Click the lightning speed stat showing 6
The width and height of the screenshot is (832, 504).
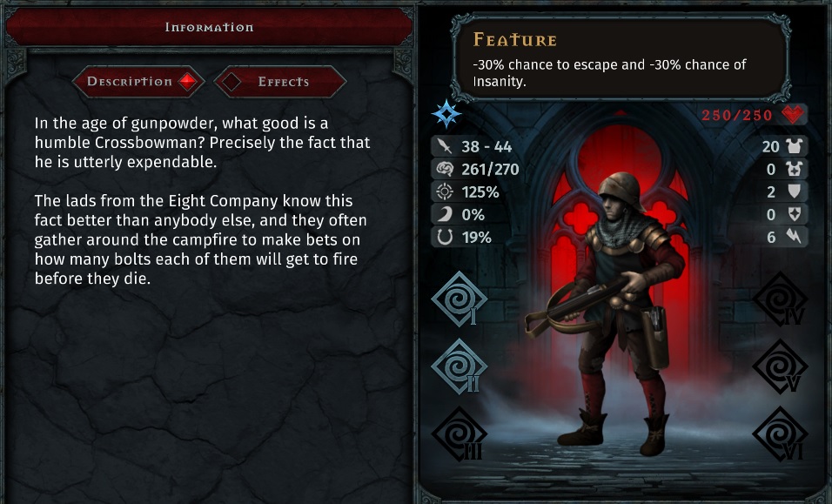pyautogui.click(x=786, y=237)
